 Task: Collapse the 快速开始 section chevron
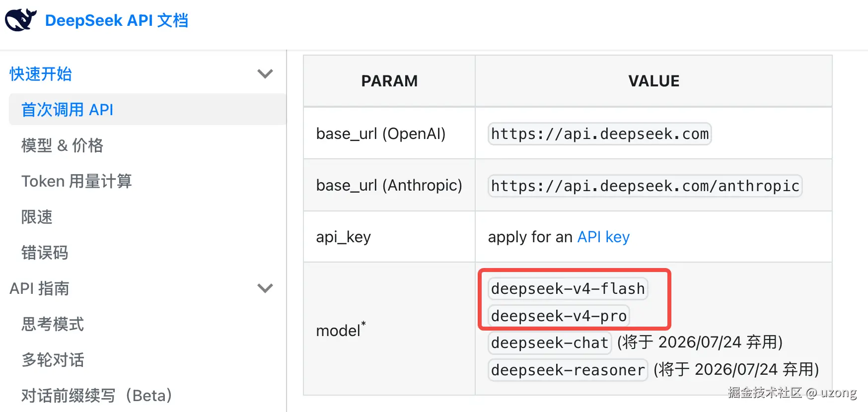[265, 74]
